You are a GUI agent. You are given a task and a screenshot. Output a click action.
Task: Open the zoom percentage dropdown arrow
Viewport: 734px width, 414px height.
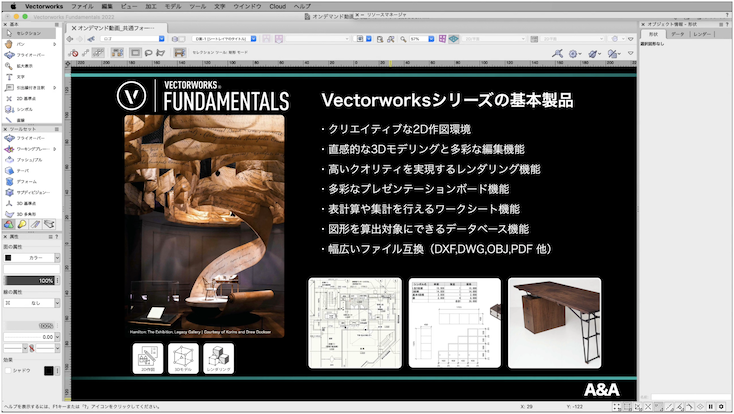point(431,39)
